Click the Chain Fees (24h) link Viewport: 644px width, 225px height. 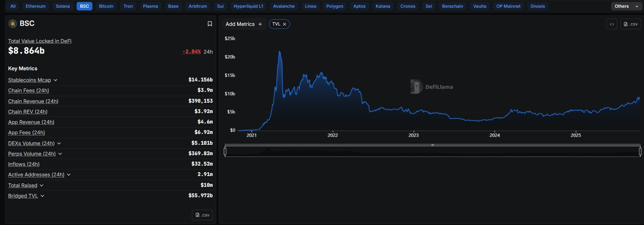(x=29, y=91)
